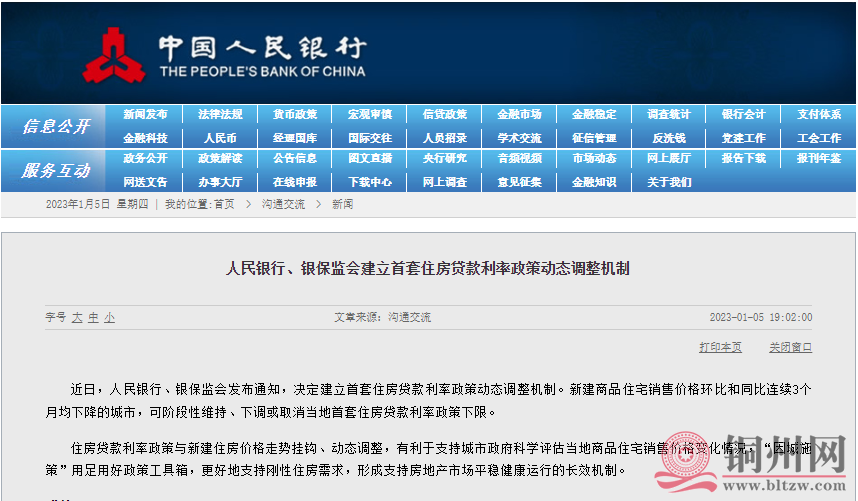Open the 货币政策 menu item
Screen dimensions: 858x501
click(x=295, y=115)
